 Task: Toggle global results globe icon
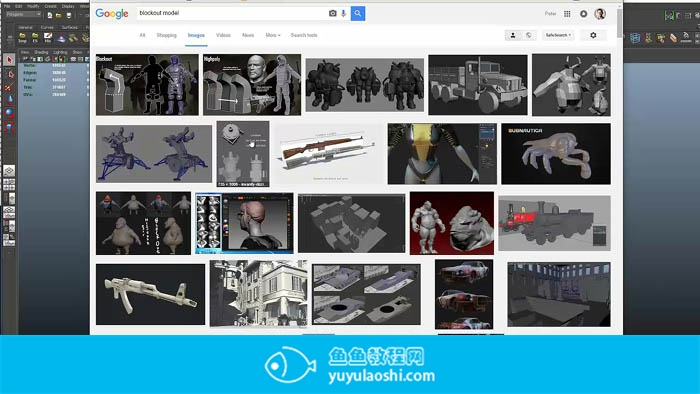pos(529,35)
